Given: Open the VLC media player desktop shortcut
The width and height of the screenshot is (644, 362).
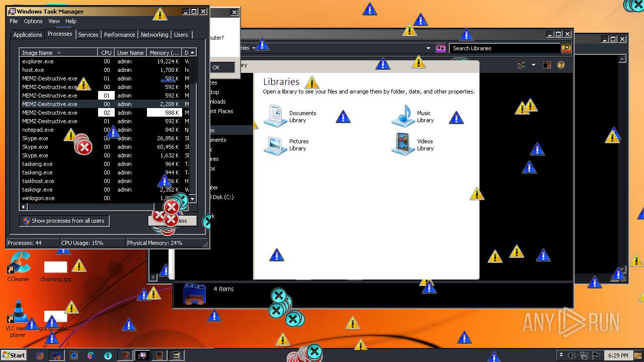Looking at the screenshot, I should pyautogui.click(x=18, y=319).
